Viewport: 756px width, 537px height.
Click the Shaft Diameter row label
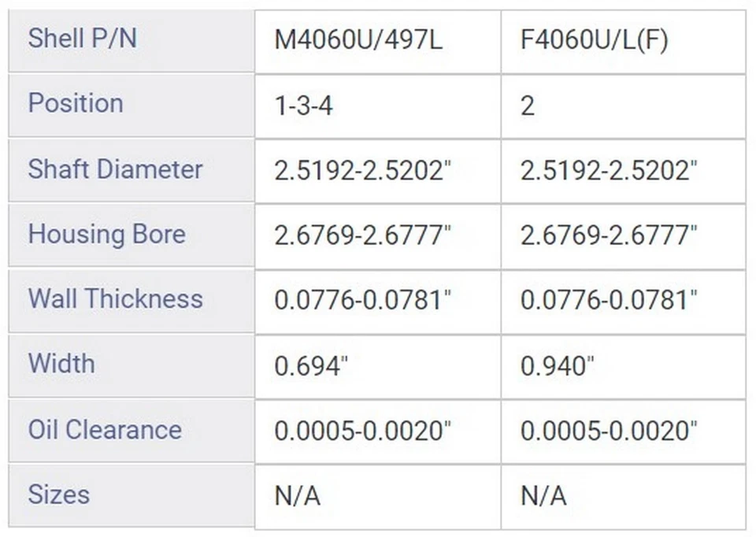(115, 169)
